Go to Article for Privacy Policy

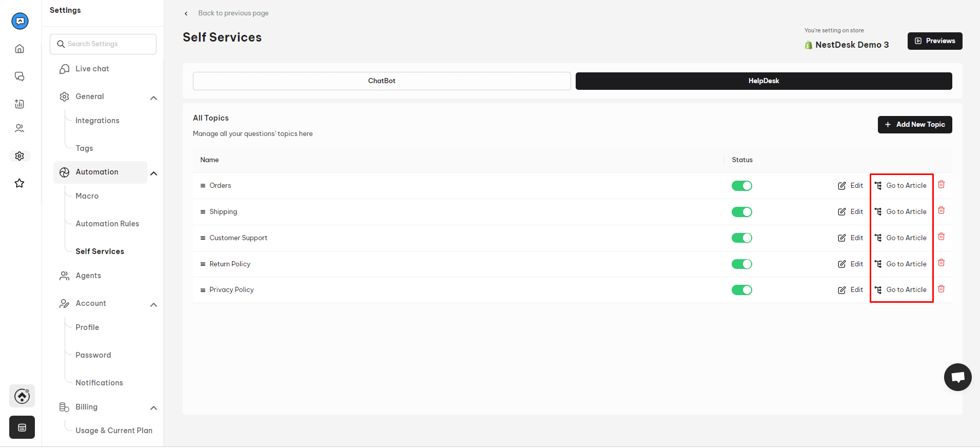(x=900, y=290)
